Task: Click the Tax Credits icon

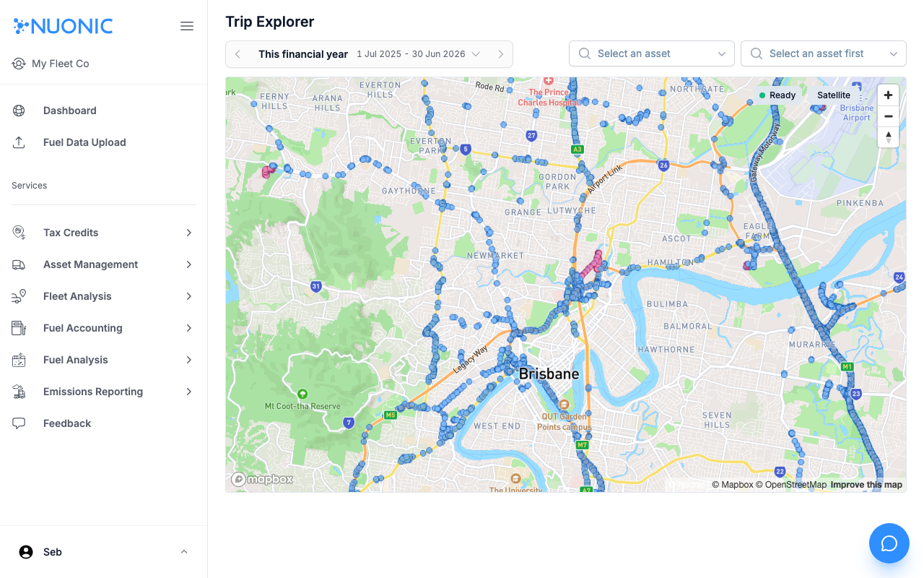Action: click(19, 233)
